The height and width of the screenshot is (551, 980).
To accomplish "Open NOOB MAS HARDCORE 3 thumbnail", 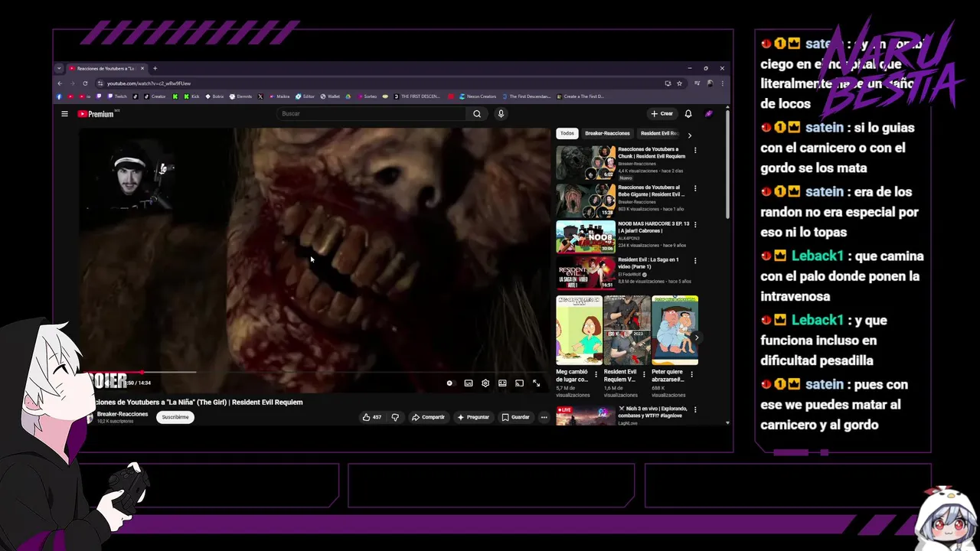I will [x=586, y=237].
